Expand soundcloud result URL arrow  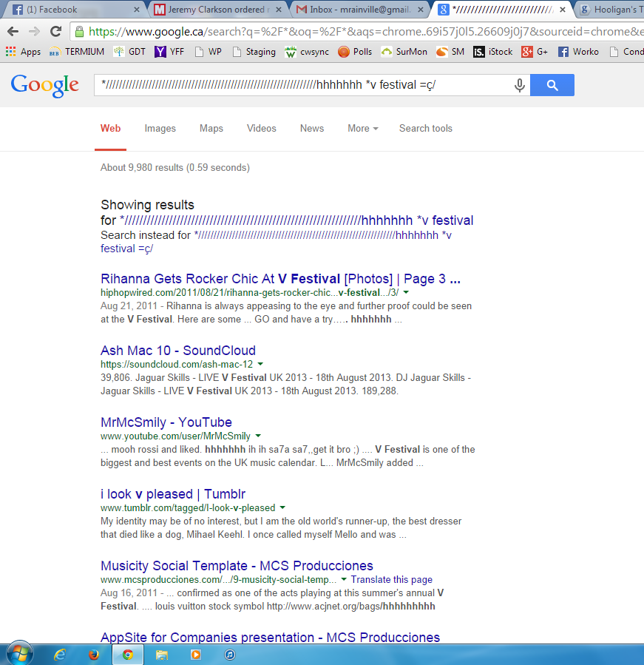point(260,364)
